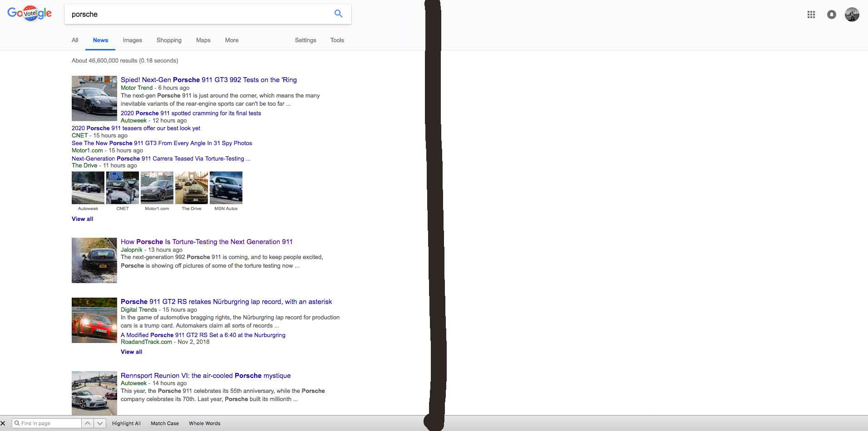Open Next-Generation Porsche 911 Carrera Teased link
868x431 pixels.
pyautogui.click(x=161, y=159)
